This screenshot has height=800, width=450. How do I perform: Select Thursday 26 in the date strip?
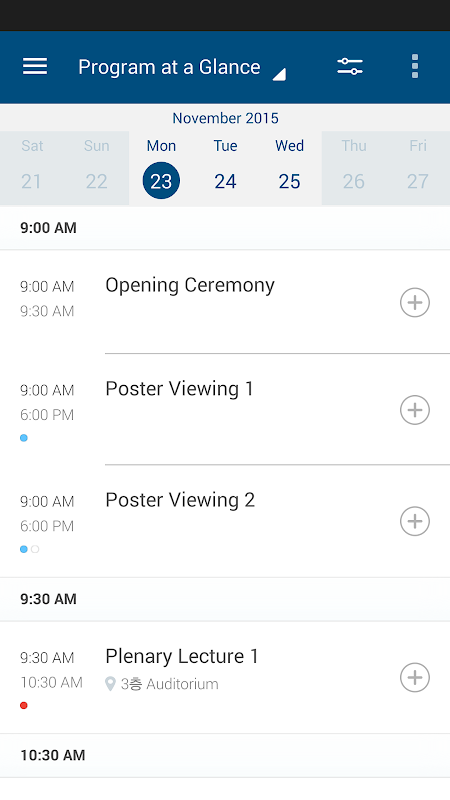coord(354,168)
